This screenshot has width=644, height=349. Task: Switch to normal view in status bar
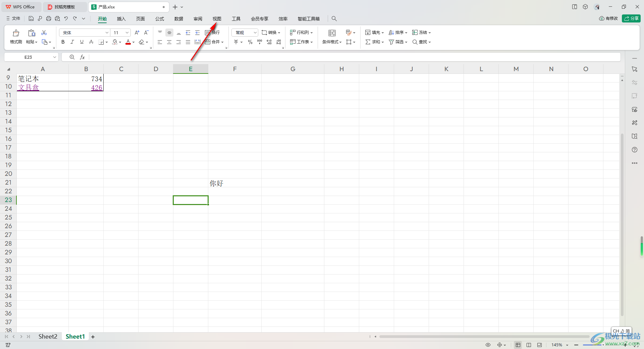518,345
